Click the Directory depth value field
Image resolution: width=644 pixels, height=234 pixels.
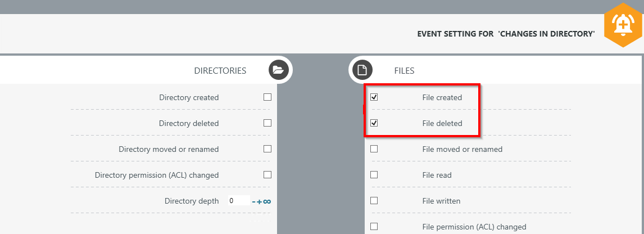[238, 201]
